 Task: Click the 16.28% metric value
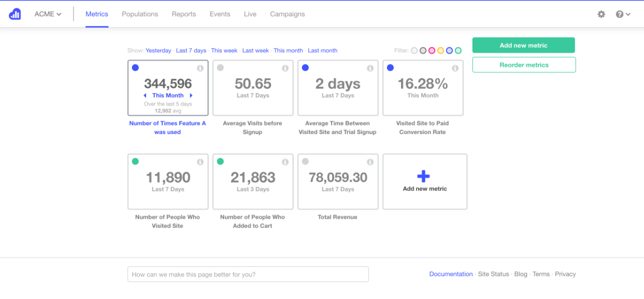coord(423,83)
